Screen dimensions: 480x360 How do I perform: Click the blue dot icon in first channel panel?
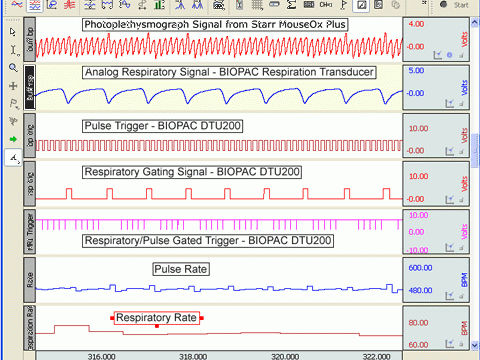coord(450,55)
